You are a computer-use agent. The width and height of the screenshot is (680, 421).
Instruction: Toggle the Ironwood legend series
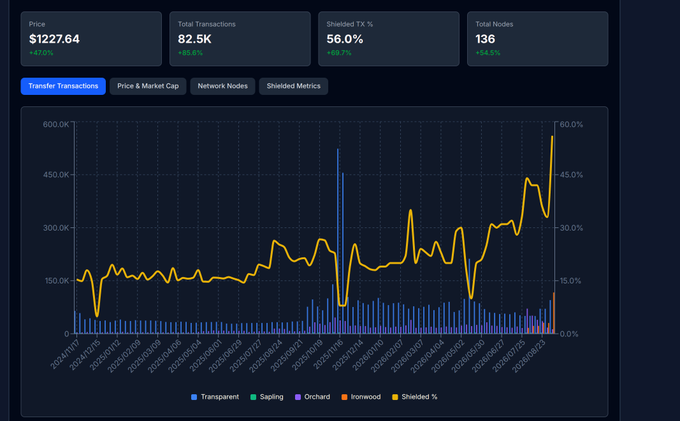point(361,397)
